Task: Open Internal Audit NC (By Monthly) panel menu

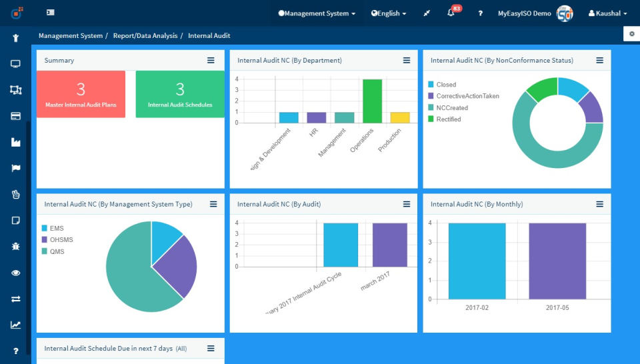Action: pyautogui.click(x=599, y=204)
